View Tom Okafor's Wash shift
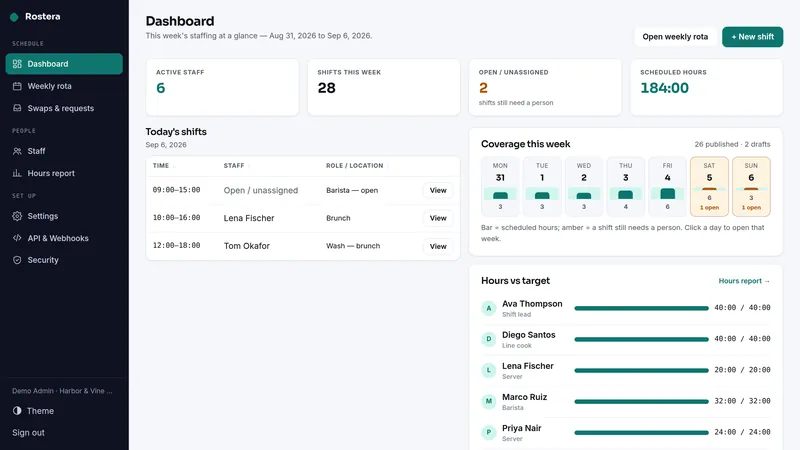 click(x=438, y=246)
